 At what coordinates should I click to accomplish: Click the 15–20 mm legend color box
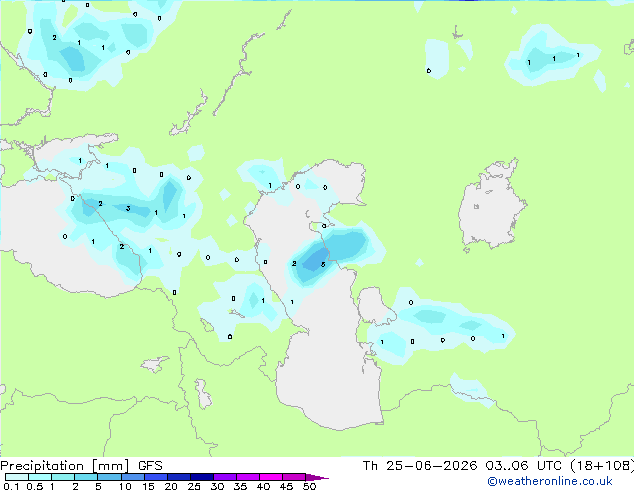point(155,477)
